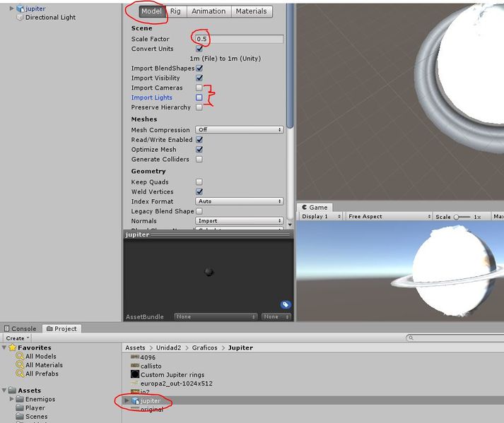Click the project search field

pyautogui.click(x=455, y=338)
